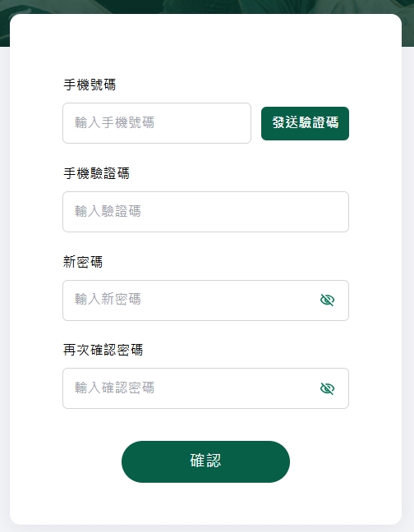414x532 pixels.
Task: Request an SMS code via green 發送驗證碼
Action: coord(305,123)
